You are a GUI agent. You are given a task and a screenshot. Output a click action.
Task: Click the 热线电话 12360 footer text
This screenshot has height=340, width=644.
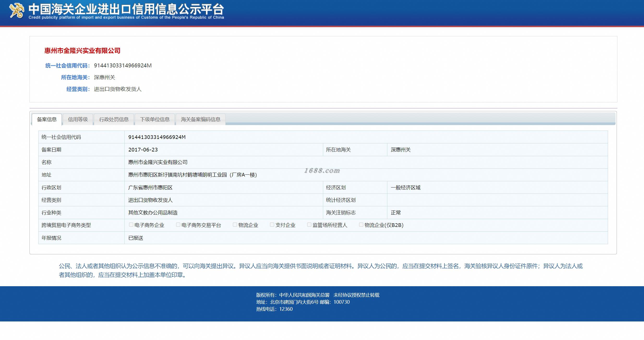coord(274,309)
